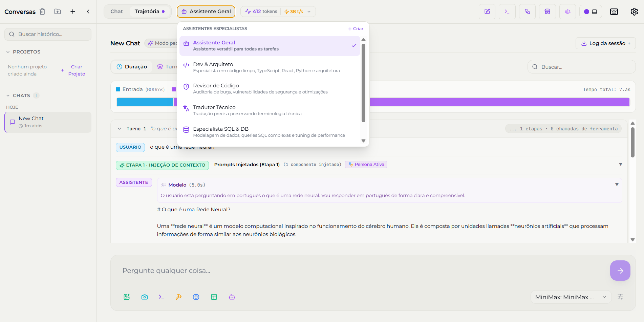The width and height of the screenshot is (644, 322).
Task: Switch to the Chat tab
Action: point(116,12)
